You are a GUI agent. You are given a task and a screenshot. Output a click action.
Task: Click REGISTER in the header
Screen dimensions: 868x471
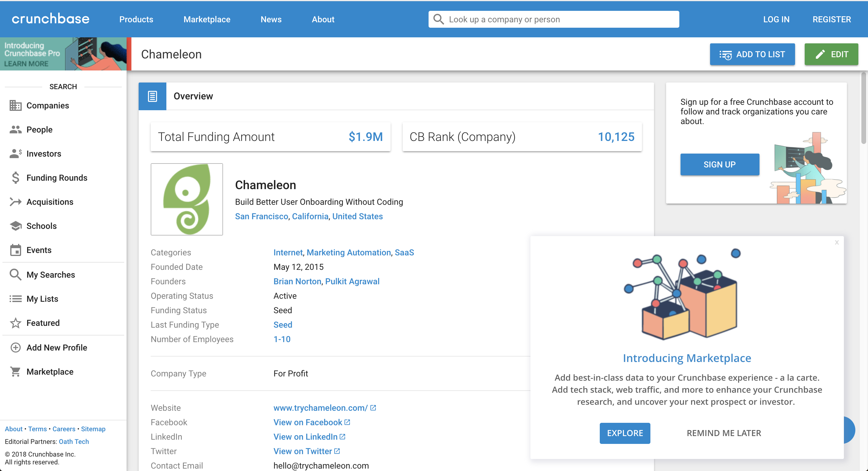832,19
